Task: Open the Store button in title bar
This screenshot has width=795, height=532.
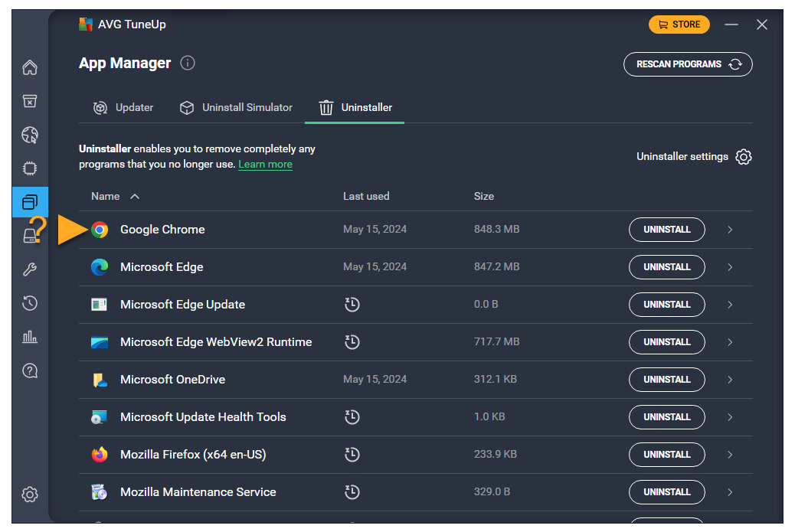Action: coord(679,24)
